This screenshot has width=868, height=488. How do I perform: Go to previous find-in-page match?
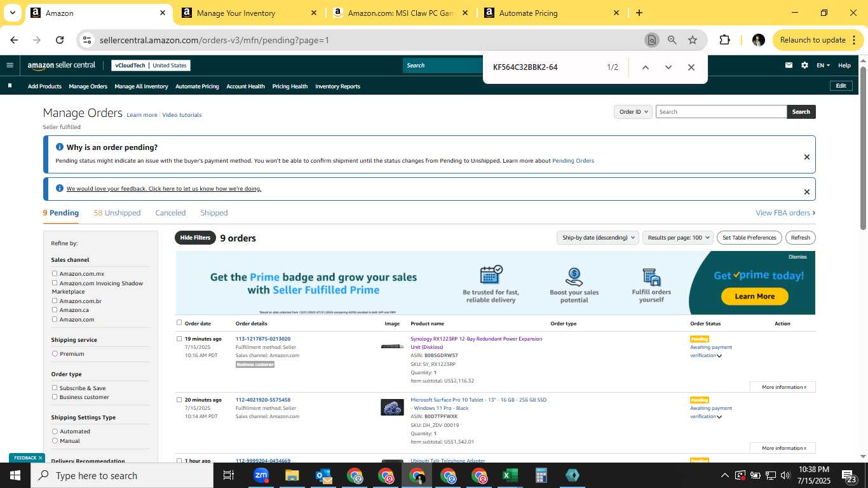645,67
